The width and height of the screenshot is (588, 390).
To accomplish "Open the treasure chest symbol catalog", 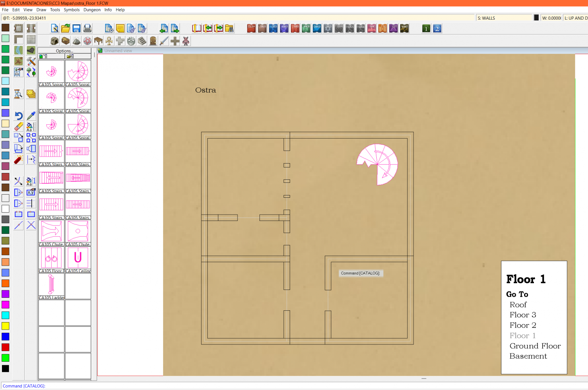I will tap(65, 41).
